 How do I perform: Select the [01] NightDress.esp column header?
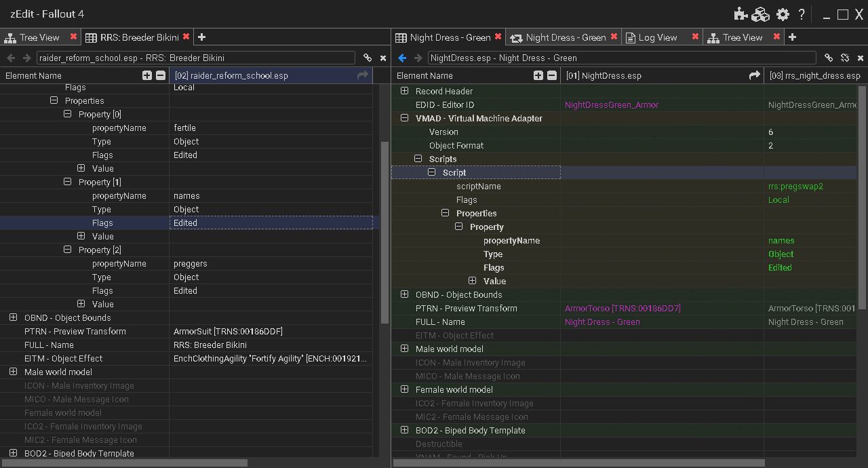(662, 76)
